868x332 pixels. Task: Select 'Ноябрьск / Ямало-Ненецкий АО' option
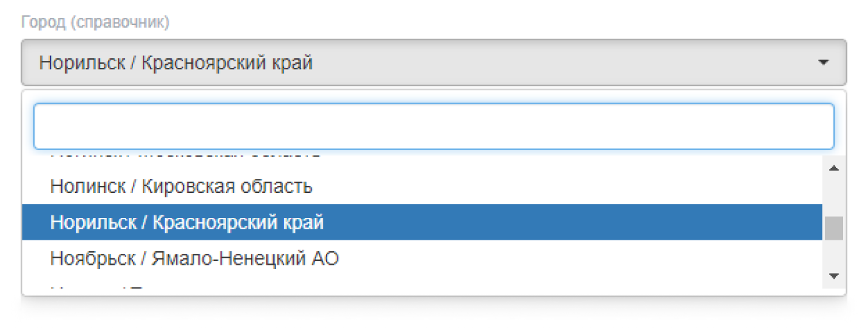pyautogui.click(x=195, y=258)
